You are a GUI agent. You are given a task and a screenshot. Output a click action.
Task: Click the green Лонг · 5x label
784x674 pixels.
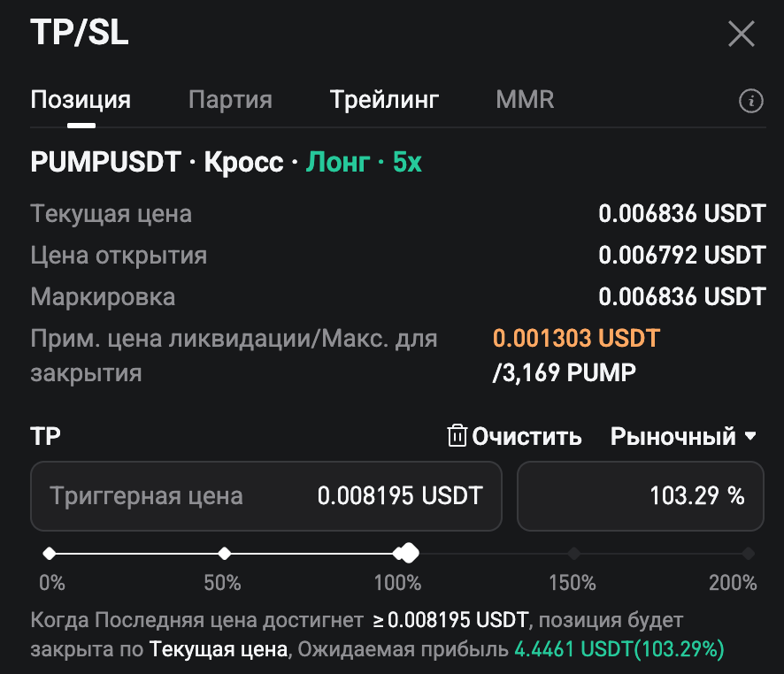click(x=364, y=163)
